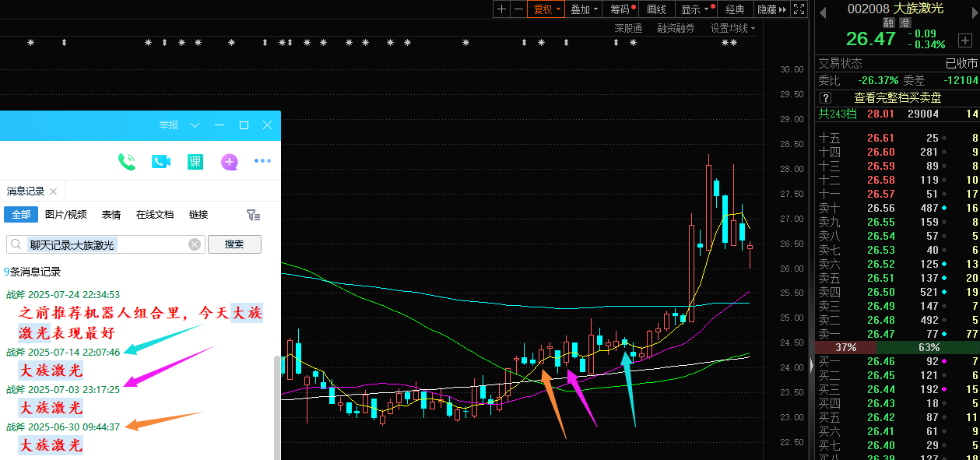Screen dimensions: 980x460
Task: Start a video call in chat window
Action: pyautogui.click(x=161, y=162)
